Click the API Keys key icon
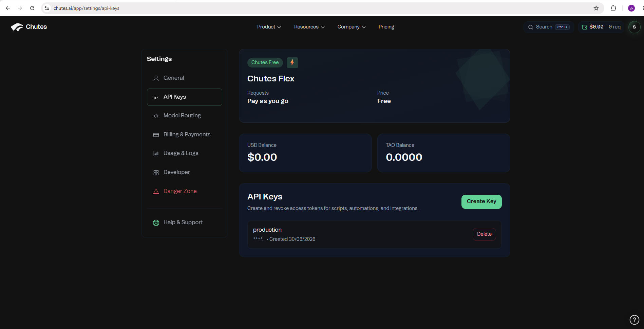Screen dimensions: 644x329 pyautogui.click(x=156, y=98)
